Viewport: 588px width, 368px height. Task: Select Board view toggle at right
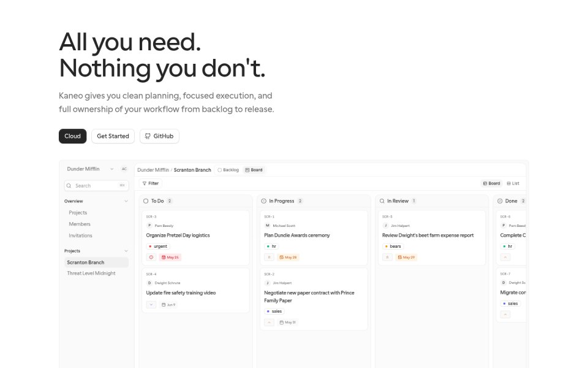[x=492, y=183]
